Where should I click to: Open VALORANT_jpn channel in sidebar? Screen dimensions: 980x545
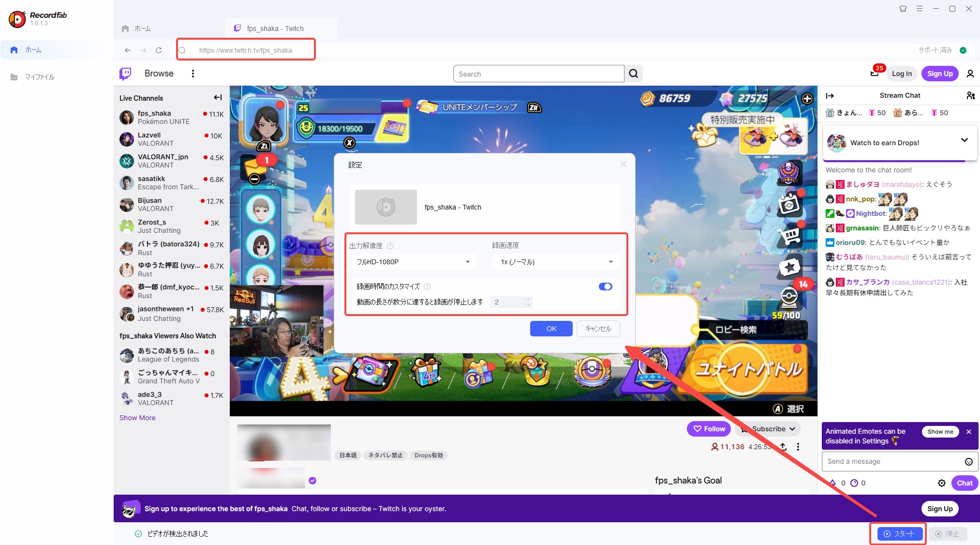pos(172,161)
